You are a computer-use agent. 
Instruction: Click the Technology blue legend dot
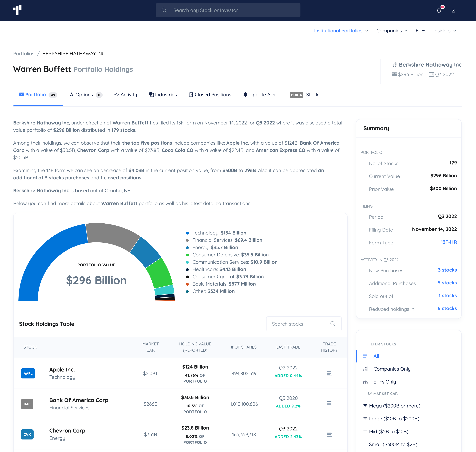tap(187, 233)
